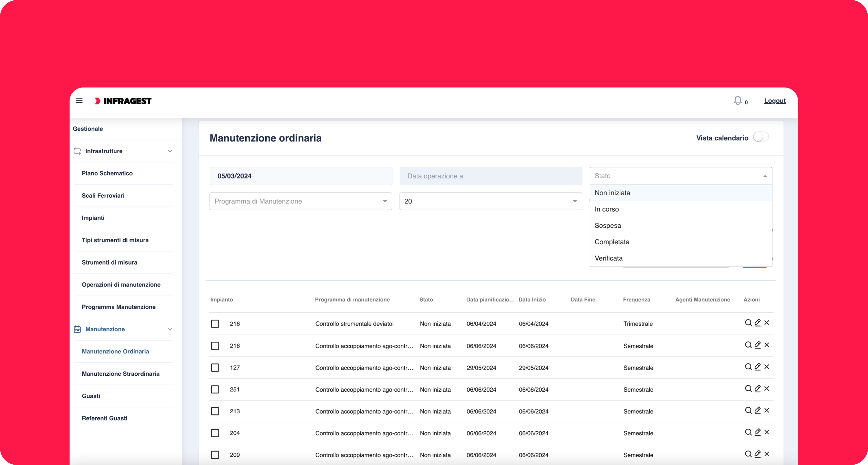Open the page size dropdown showing 20

pyautogui.click(x=490, y=201)
